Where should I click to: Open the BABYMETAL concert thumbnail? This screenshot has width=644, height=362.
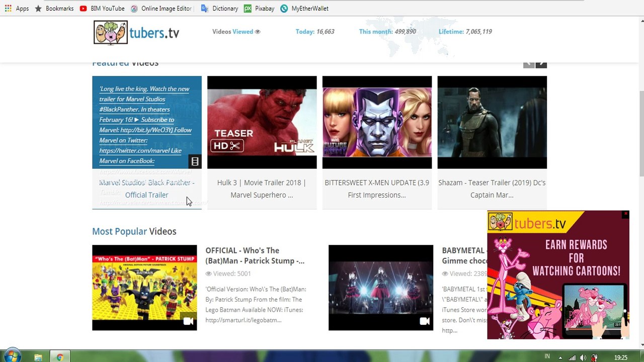[x=381, y=288]
